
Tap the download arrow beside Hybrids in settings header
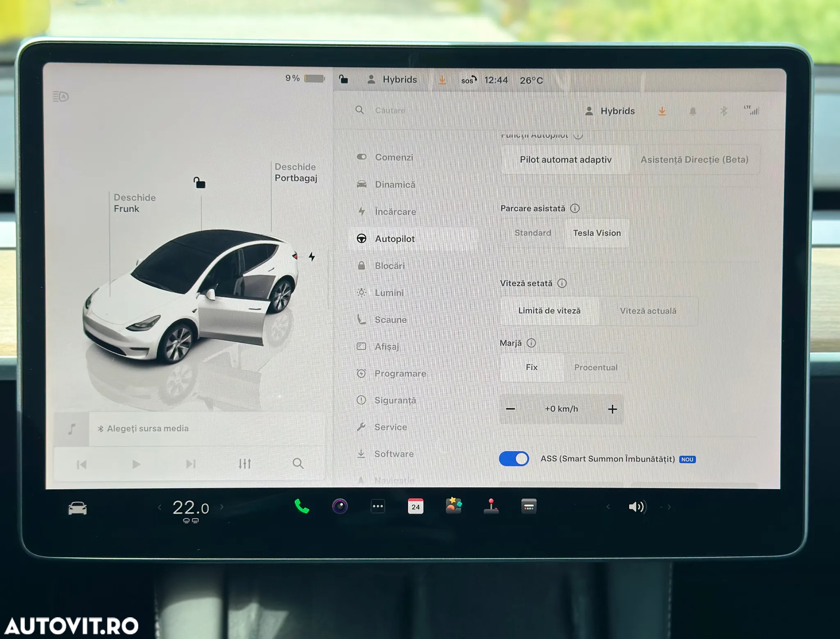(662, 111)
